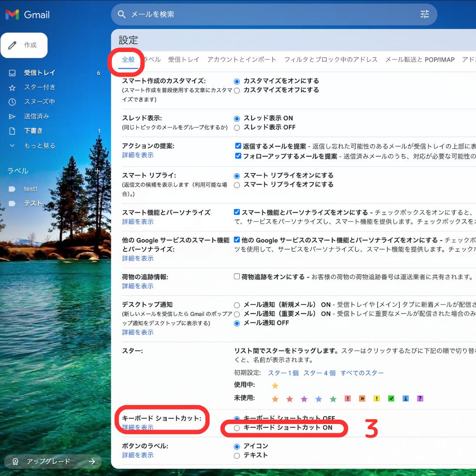Viewport: 476px width, 476px height.
Task: Switch to the 全般 settings tab
Action: 128,59
